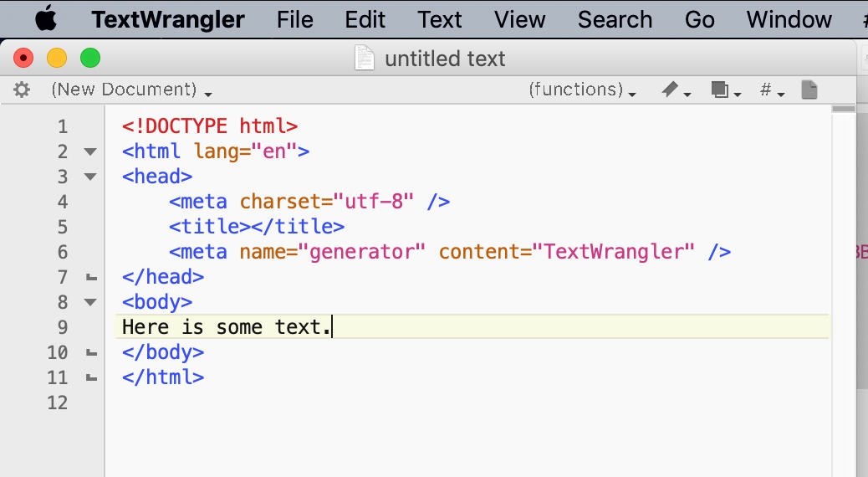The width and height of the screenshot is (868, 477).
Task: Collapse the head fold on line 3
Action: 90,177
